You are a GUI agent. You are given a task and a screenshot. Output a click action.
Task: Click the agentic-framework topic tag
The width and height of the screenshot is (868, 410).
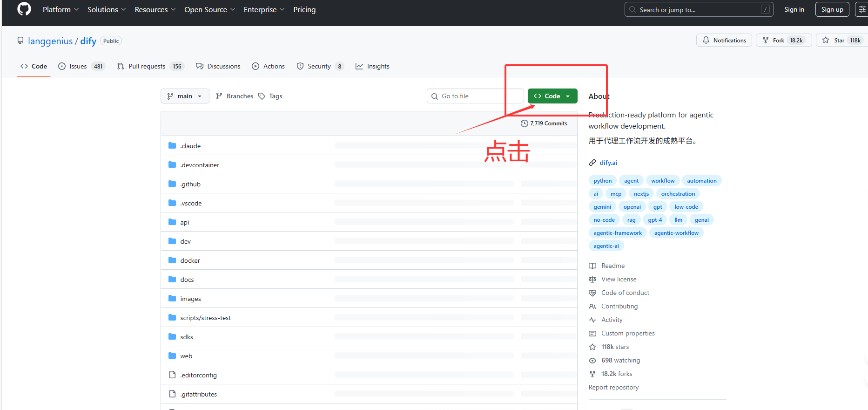pos(618,233)
